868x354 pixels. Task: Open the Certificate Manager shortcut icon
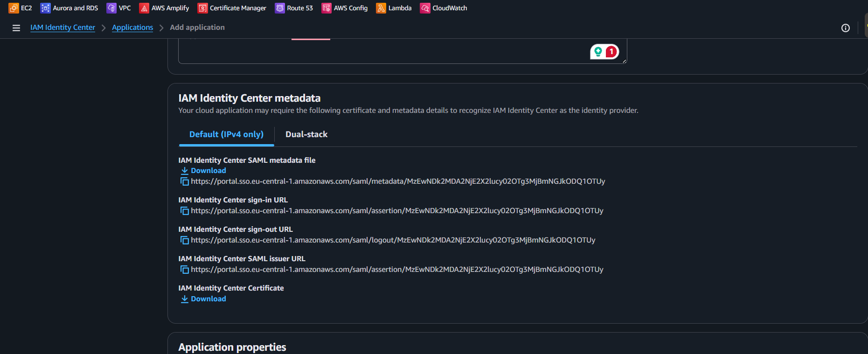[202, 8]
